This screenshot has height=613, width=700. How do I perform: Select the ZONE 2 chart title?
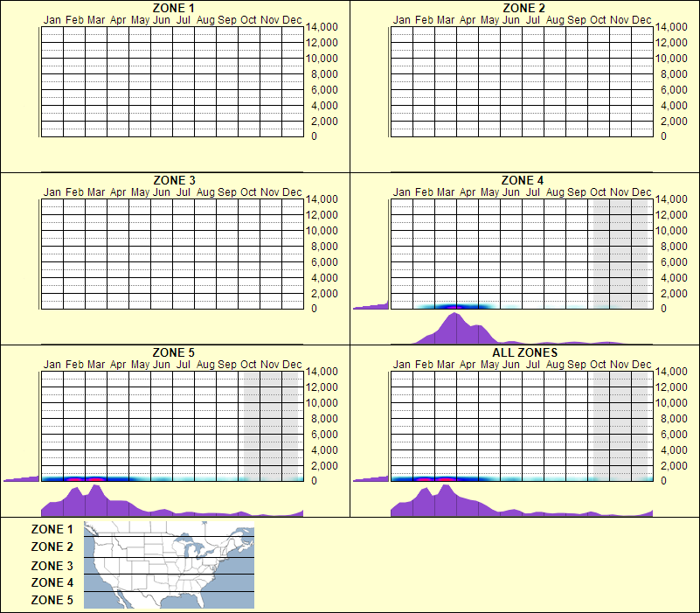[523, 9]
